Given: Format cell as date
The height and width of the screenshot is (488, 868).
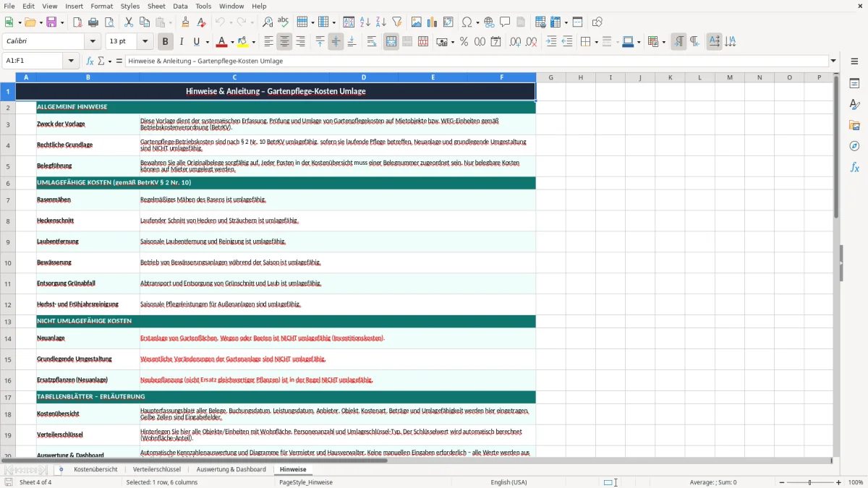Looking at the screenshot, I should tap(495, 42).
